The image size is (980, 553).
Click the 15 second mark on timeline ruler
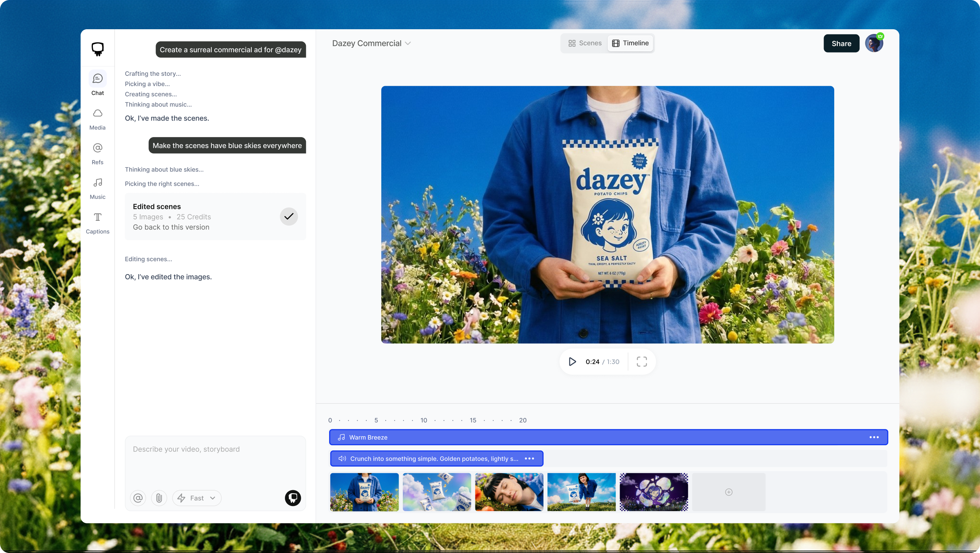click(473, 420)
